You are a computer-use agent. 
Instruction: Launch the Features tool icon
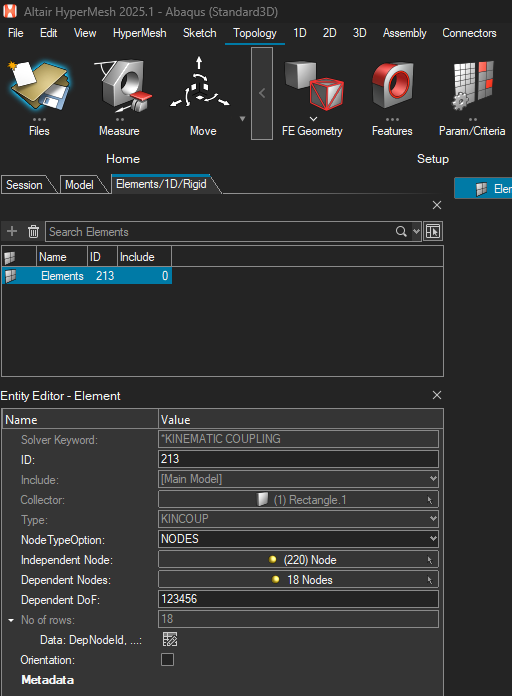point(393,85)
